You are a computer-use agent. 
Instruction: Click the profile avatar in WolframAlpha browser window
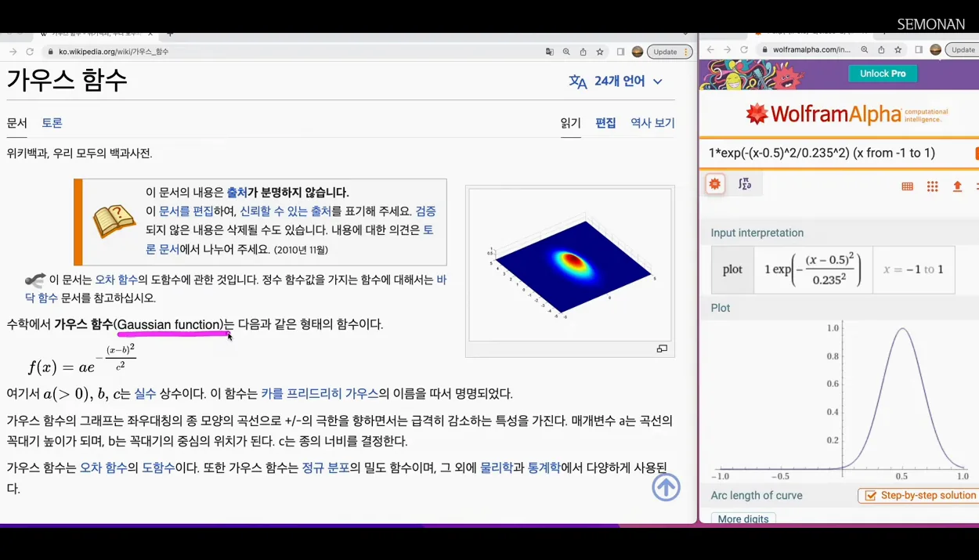tap(935, 49)
